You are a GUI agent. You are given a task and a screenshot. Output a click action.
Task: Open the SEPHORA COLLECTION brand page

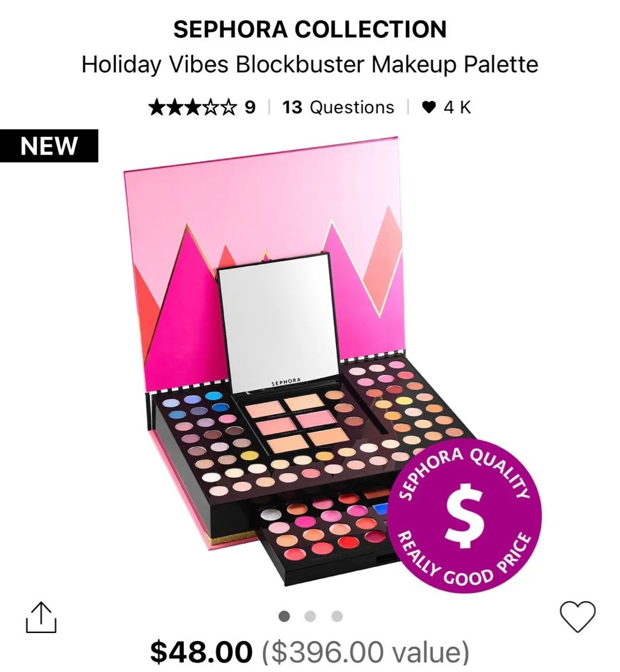[x=310, y=29]
